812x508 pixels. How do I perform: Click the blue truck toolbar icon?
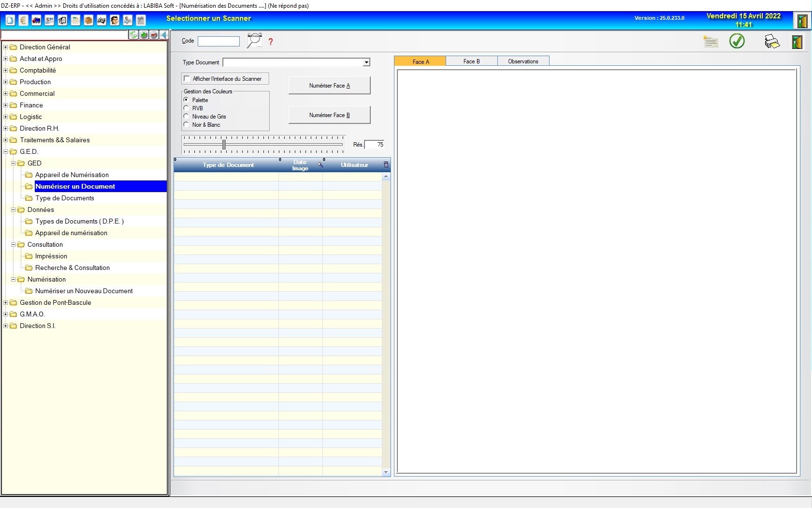point(36,20)
